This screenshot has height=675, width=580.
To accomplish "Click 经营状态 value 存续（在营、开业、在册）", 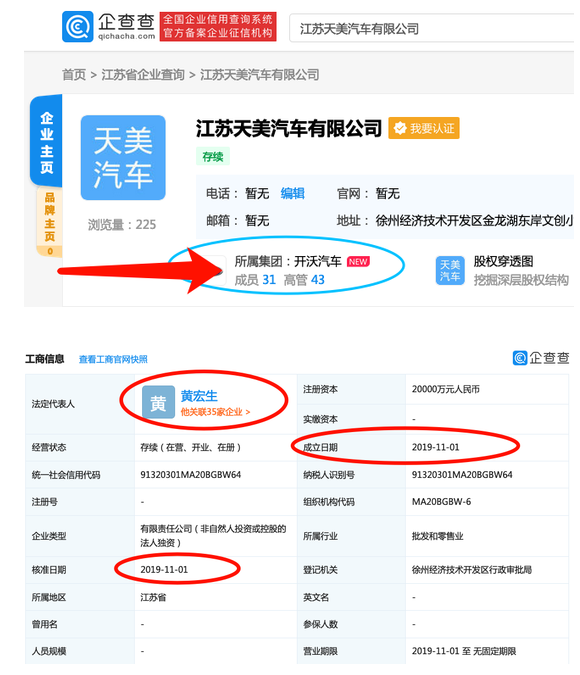I will pos(190,447).
